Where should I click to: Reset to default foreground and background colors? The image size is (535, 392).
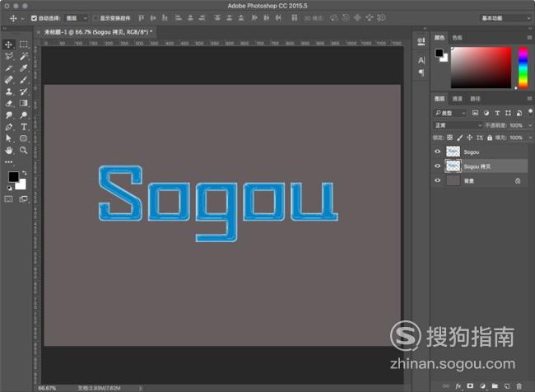point(10,188)
